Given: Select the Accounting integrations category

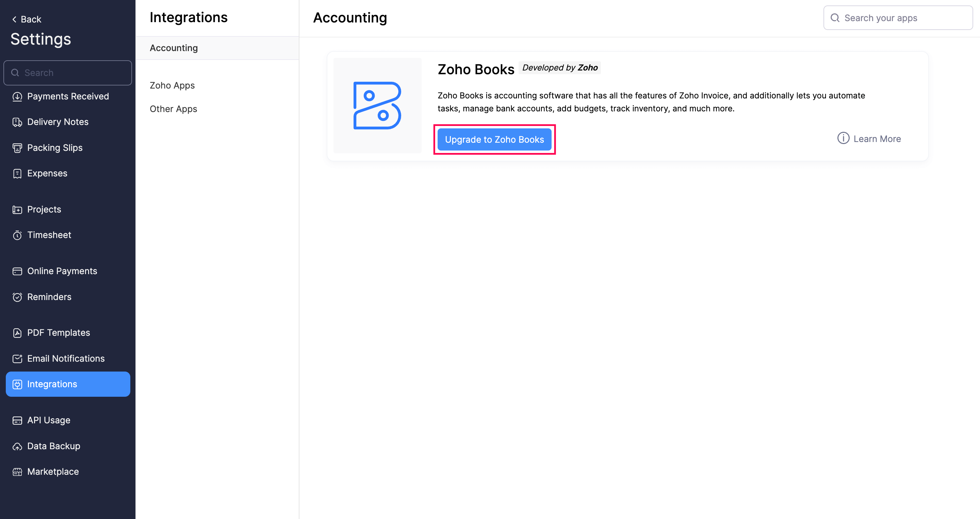Looking at the screenshot, I should 174,48.
